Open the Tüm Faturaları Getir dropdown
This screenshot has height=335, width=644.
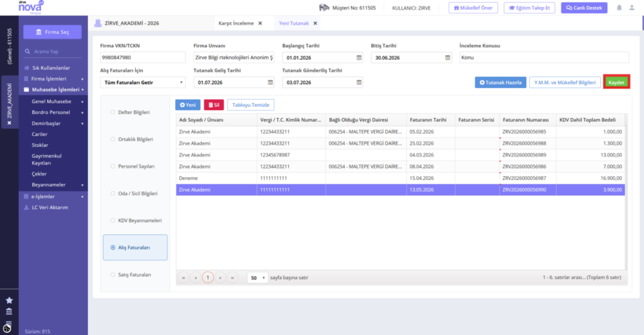coord(143,82)
